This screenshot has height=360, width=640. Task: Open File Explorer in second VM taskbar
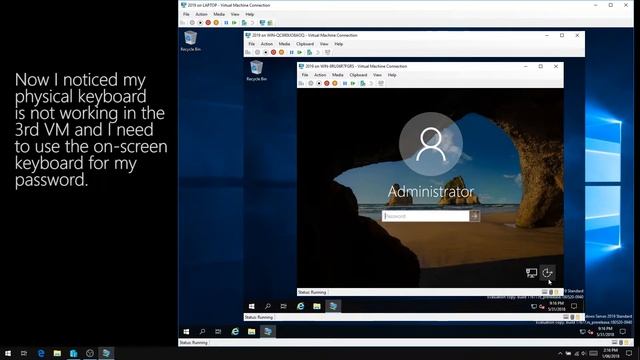pyautogui.click(x=317, y=306)
